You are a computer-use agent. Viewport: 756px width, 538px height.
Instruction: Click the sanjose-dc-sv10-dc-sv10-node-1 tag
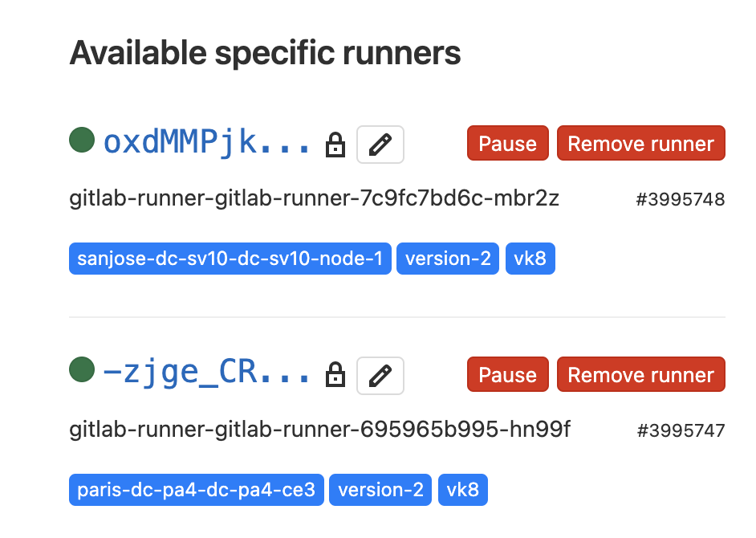pos(230,259)
